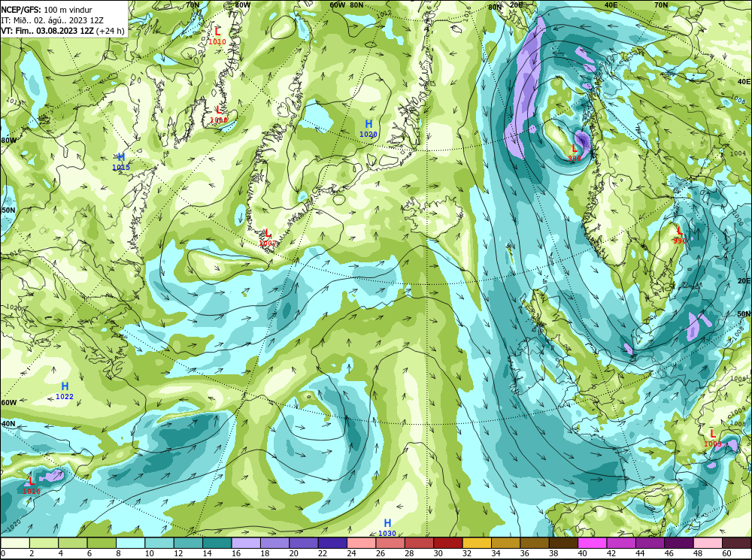Select the 32–34 golden yellow legend swatch
The height and width of the screenshot is (560, 752).
(477, 543)
